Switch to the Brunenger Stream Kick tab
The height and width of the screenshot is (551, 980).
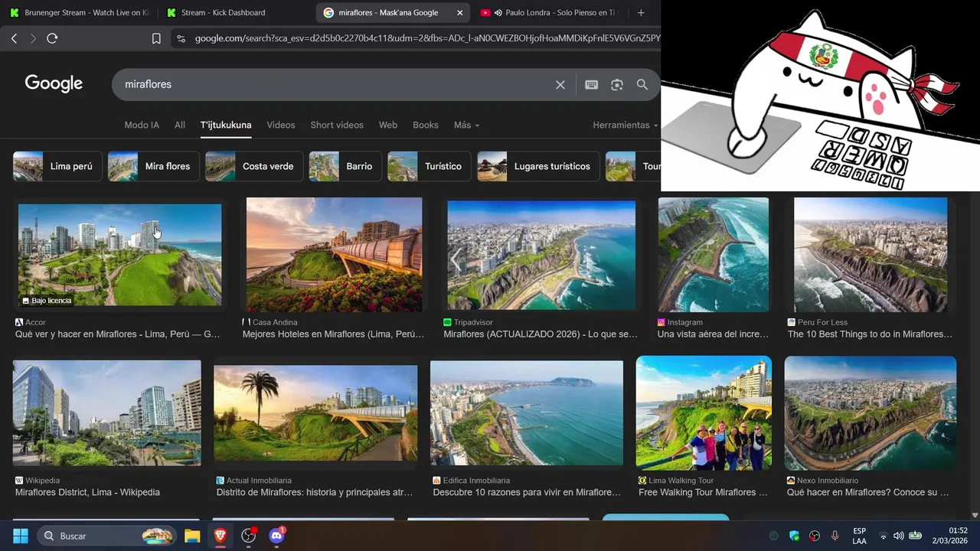tap(80, 12)
